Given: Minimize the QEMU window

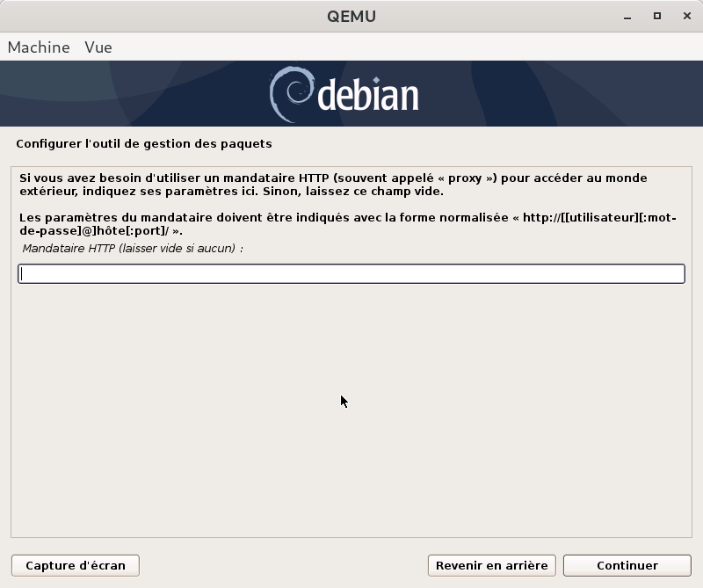Looking at the screenshot, I should pos(629,16).
